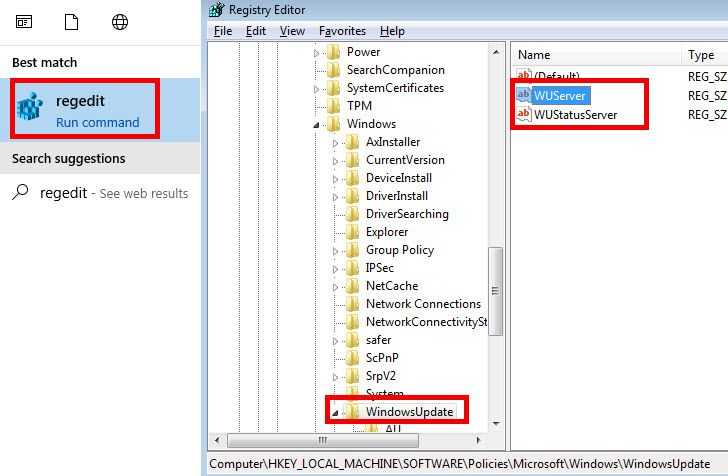Click the Windows folder icon
728x476 pixels.
point(333,124)
